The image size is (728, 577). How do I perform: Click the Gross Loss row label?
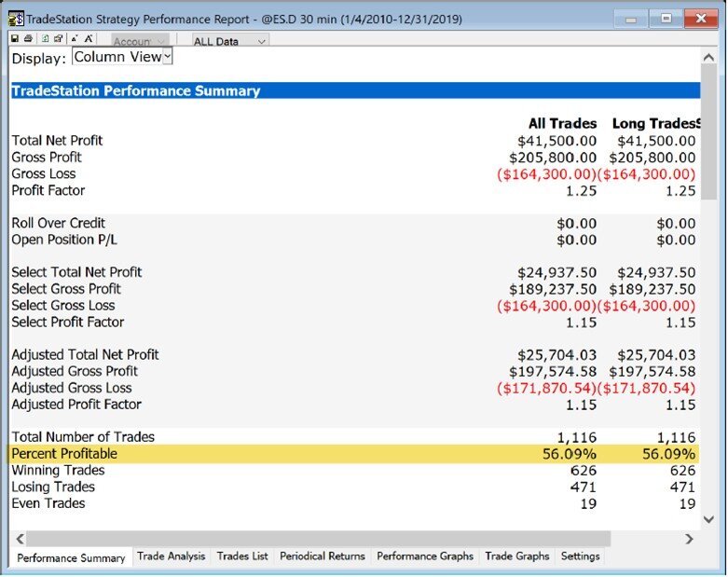pos(44,174)
